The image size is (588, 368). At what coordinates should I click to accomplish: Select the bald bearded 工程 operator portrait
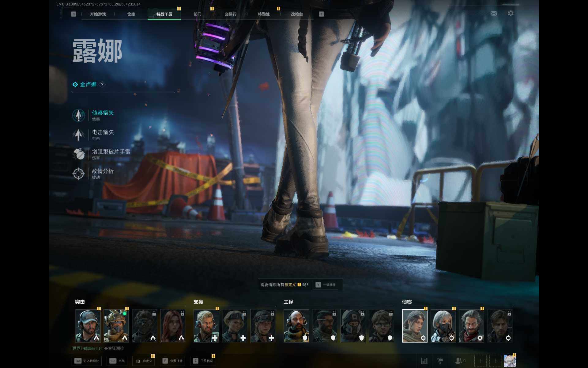pos(296,325)
